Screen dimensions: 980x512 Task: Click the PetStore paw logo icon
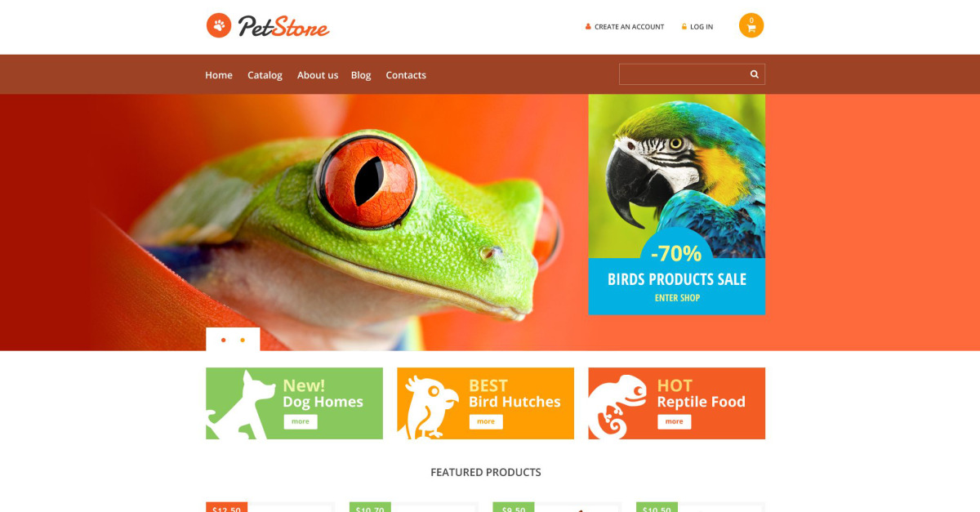pyautogui.click(x=219, y=25)
